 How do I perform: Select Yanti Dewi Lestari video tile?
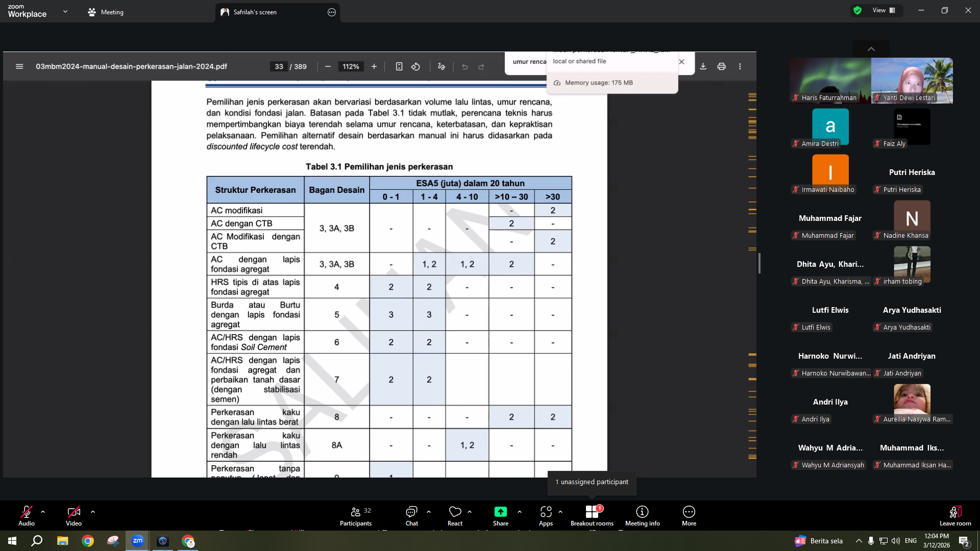coord(912,81)
